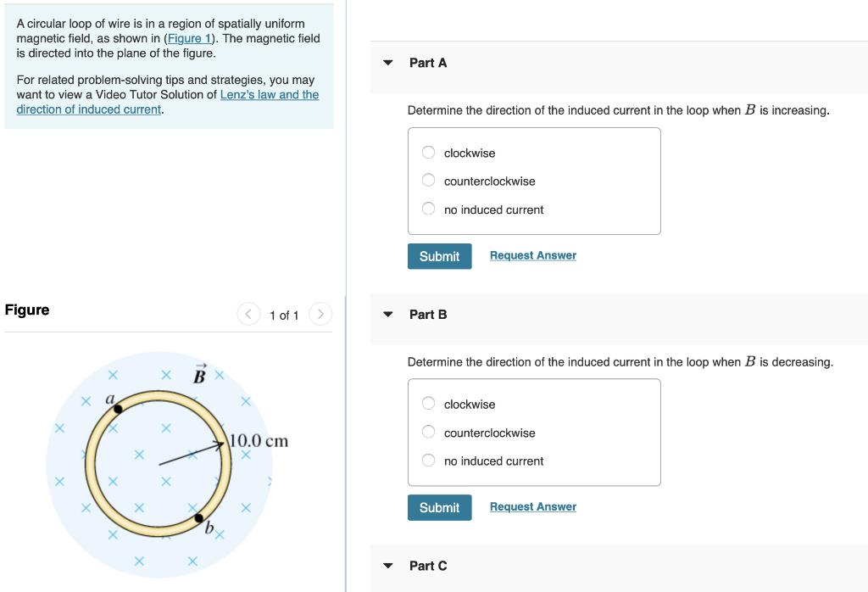Select clockwise for Part B

[x=428, y=403]
